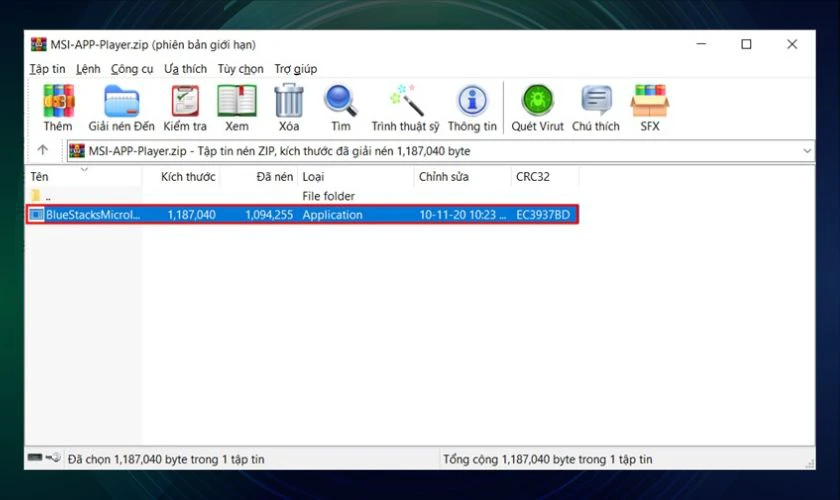The height and width of the screenshot is (500, 840).
Task: Go up one folder level arrow
Action: [x=43, y=150]
